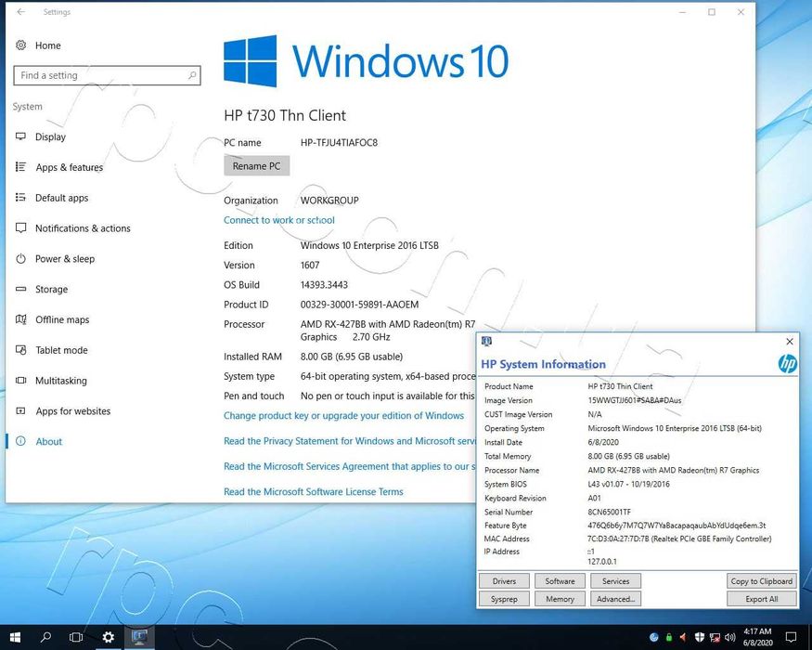The height and width of the screenshot is (650, 812).
Task: Click Change product key or upgrade edition link
Action: [x=344, y=416]
